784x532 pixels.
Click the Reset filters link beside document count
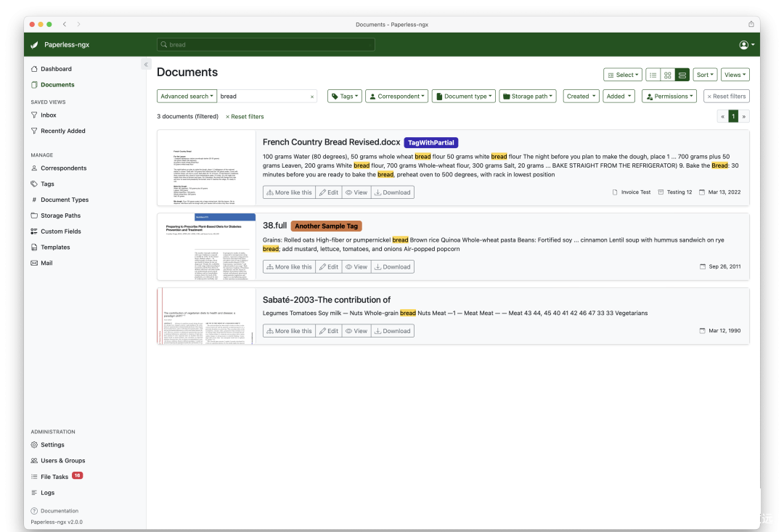(x=245, y=117)
